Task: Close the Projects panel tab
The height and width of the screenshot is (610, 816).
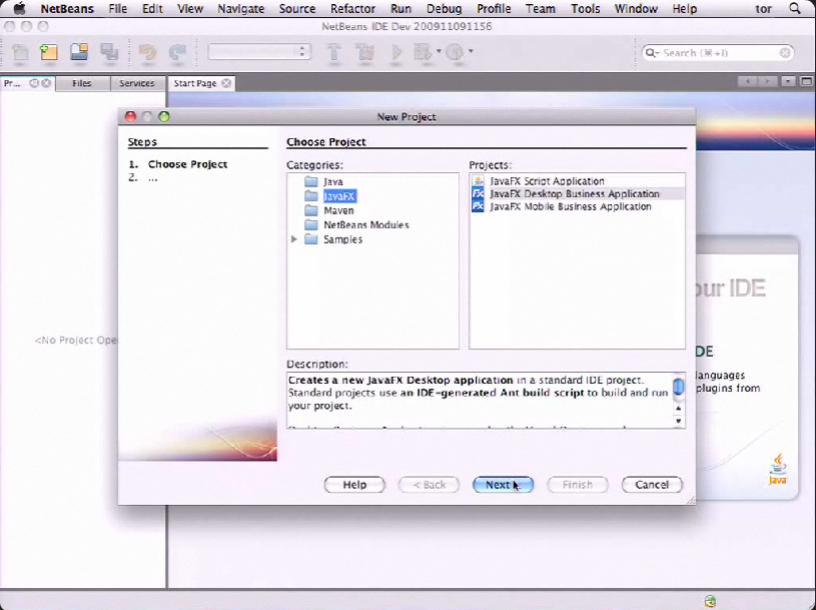Action: (x=46, y=83)
